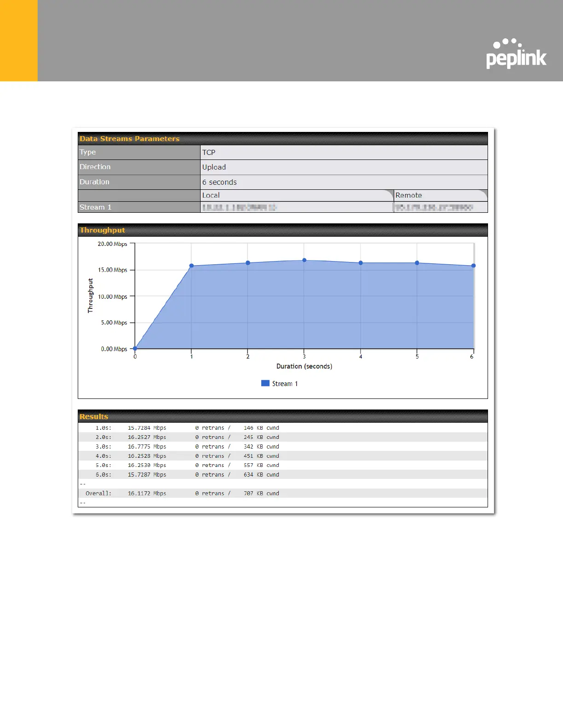Viewport: 563px width, 728px height.
Task: Click the '6.0s:' results row label
Action: point(103,475)
